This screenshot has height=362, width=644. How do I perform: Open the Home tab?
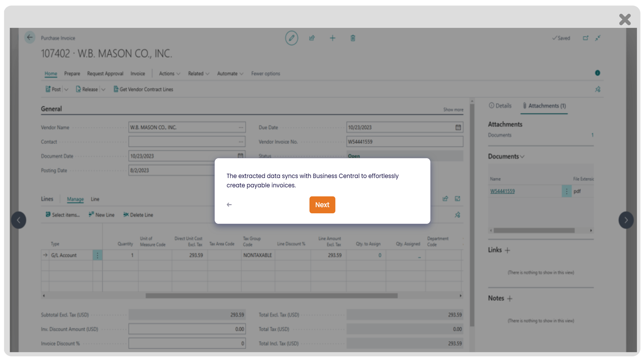click(x=51, y=73)
